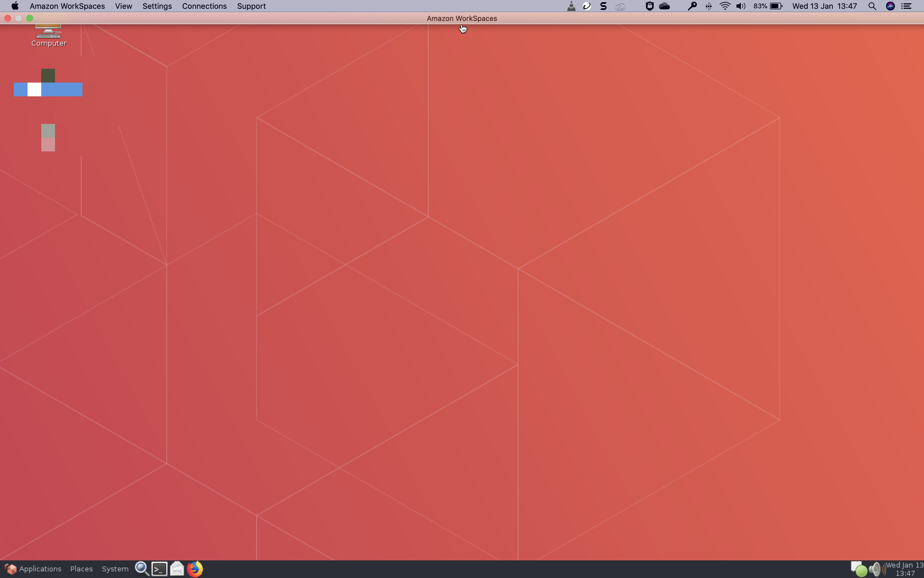Image resolution: width=924 pixels, height=578 pixels.
Task: Click the notification status indicator in panel
Action: (859, 569)
